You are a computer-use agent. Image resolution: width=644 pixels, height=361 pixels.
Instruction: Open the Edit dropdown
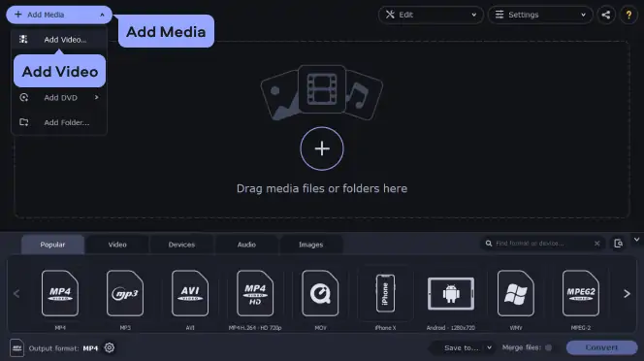click(431, 15)
